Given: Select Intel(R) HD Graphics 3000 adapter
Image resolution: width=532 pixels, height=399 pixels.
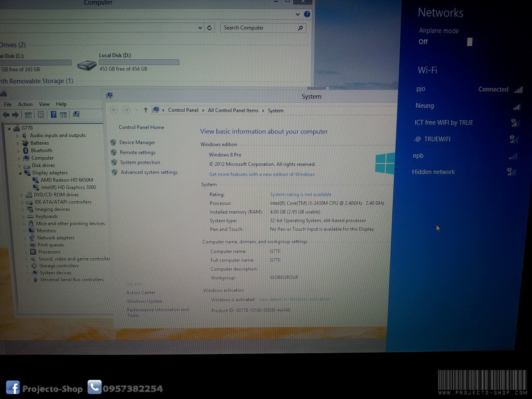Looking at the screenshot, I should 68,188.
